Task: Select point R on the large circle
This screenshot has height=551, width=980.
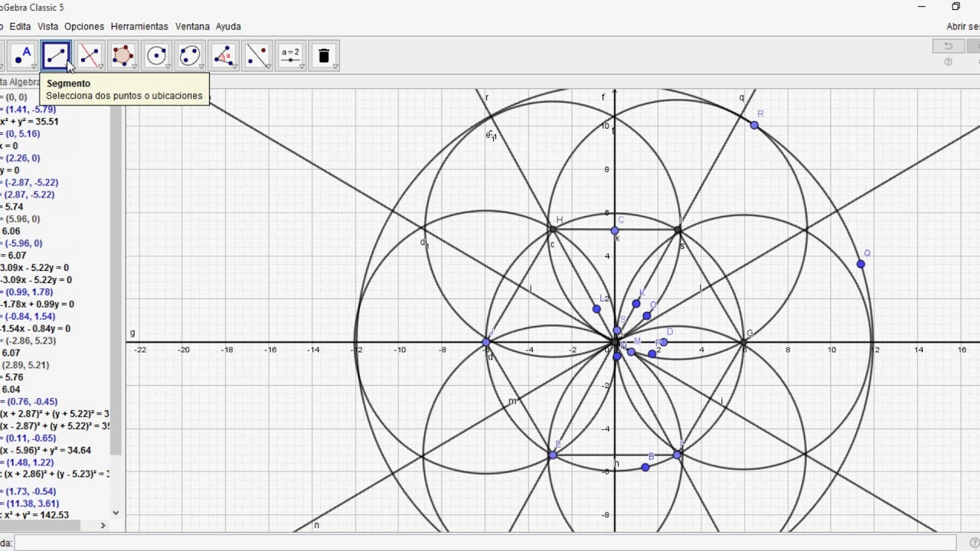Action: click(x=754, y=125)
